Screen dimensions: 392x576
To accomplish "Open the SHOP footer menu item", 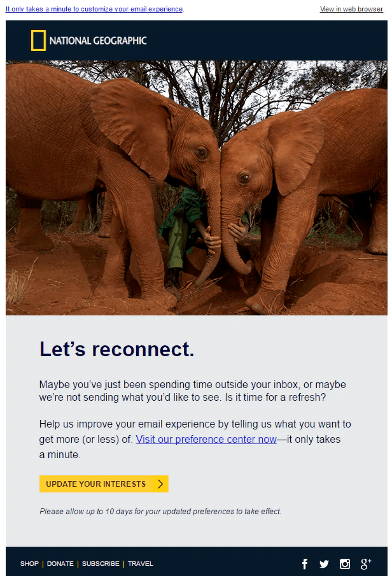I will 29,563.
